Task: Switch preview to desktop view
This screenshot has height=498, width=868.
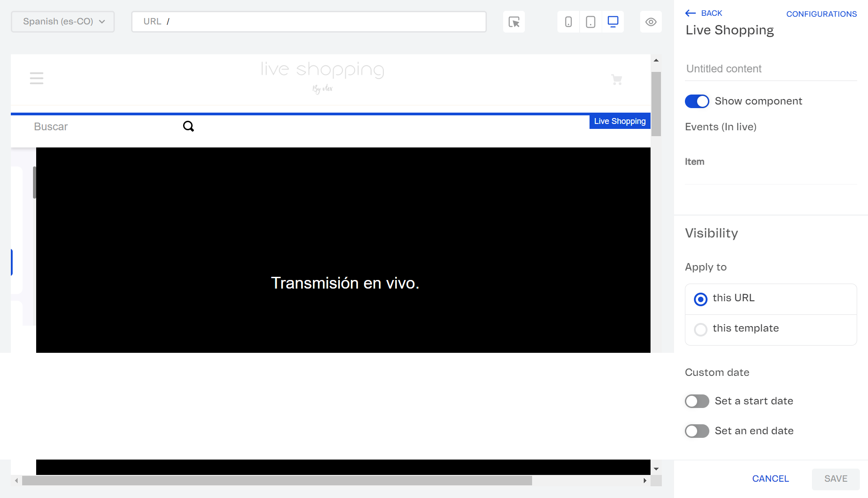Action: click(613, 21)
